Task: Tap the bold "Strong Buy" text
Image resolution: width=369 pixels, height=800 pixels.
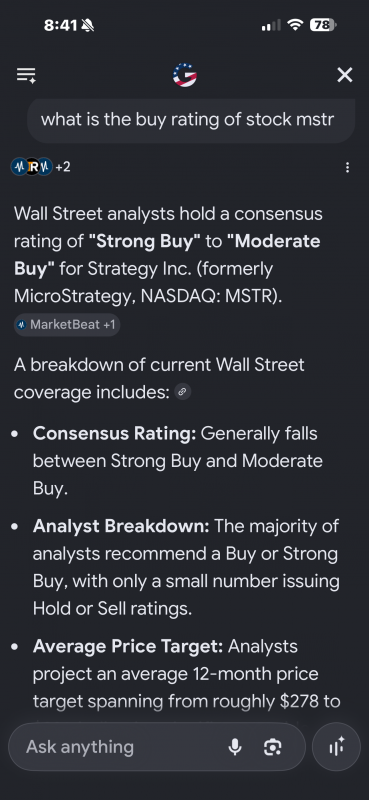Action: click(x=144, y=241)
